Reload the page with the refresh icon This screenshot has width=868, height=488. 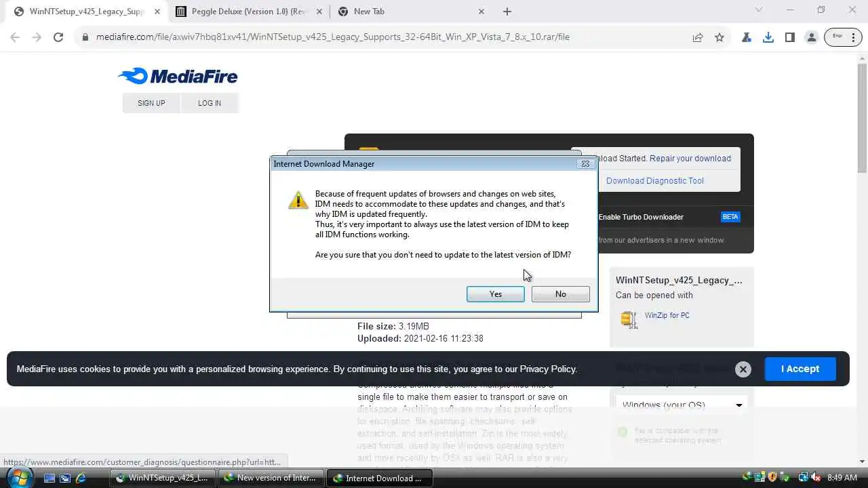point(58,37)
